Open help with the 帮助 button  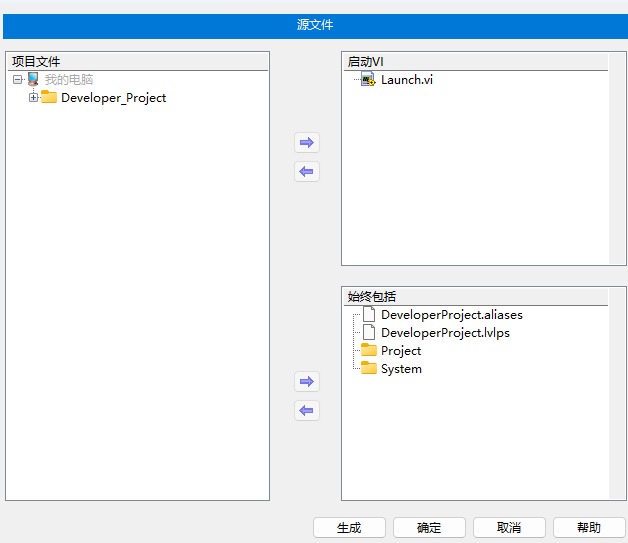click(589, 527)
